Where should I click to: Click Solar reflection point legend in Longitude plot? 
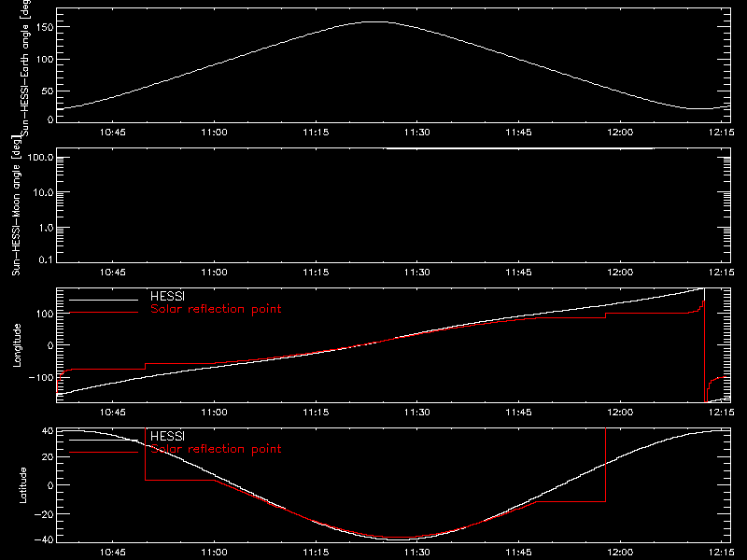[216, 309]
